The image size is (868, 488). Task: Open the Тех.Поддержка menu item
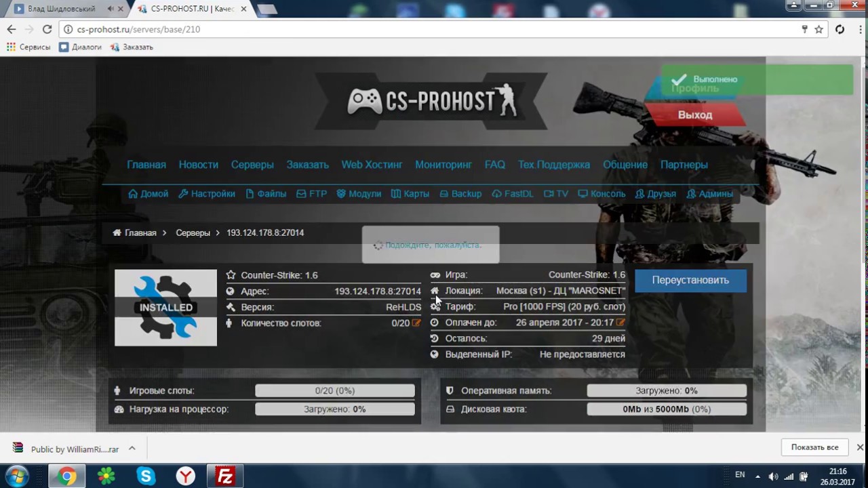[x=554, y=165]
